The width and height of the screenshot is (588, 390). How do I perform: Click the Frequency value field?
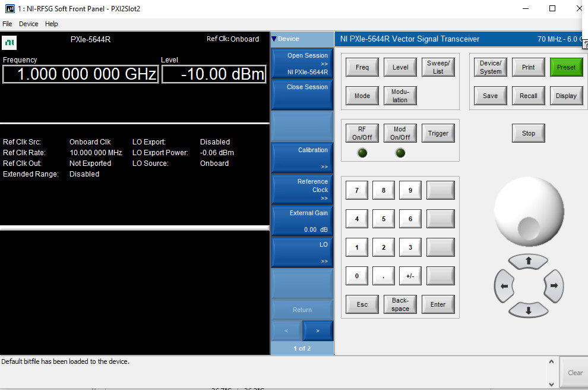tap(81, 74)
